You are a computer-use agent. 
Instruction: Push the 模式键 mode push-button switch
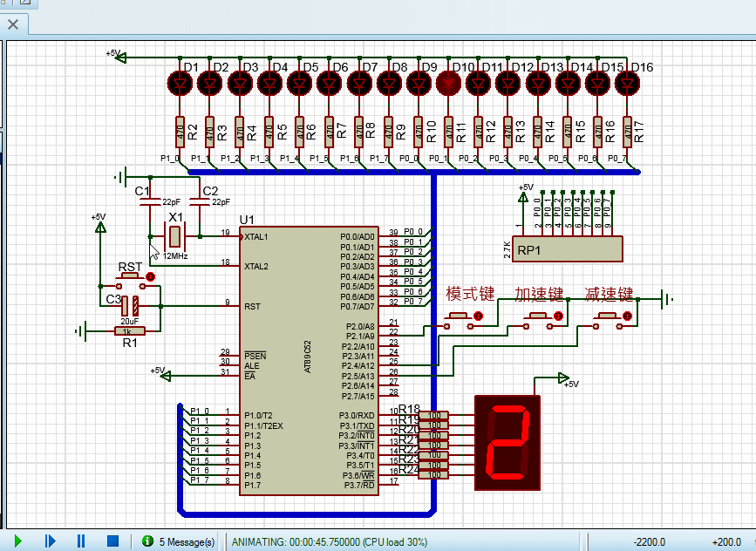click(458, 321)
